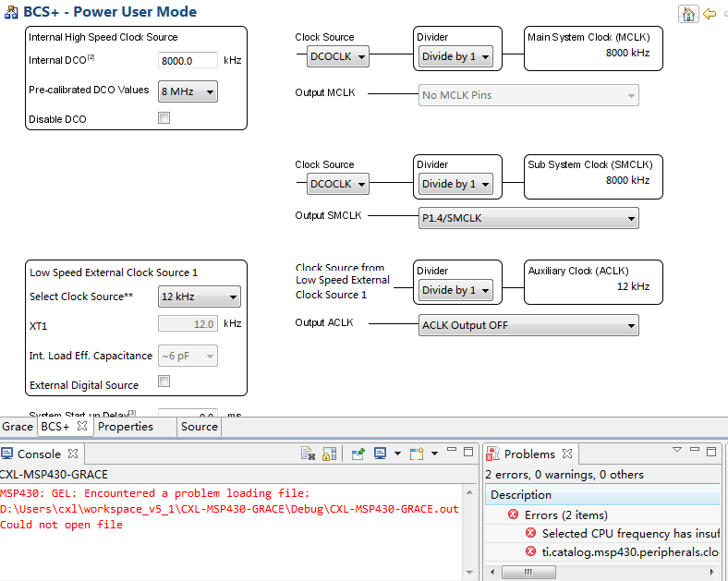Click the Problems tab icon
This screenshot has width=728, height=581.
click(492, 454)
